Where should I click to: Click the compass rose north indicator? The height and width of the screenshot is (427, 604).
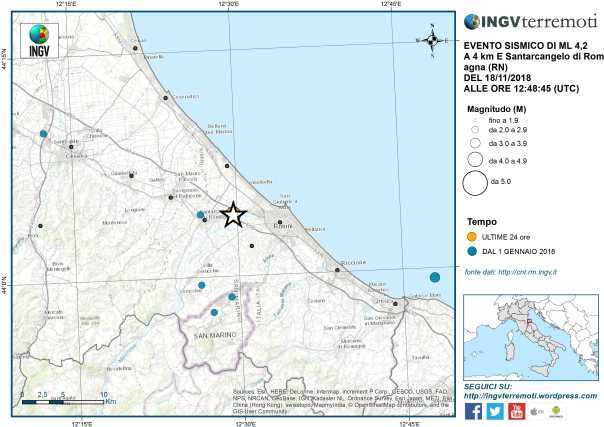[x=433, y=41]
